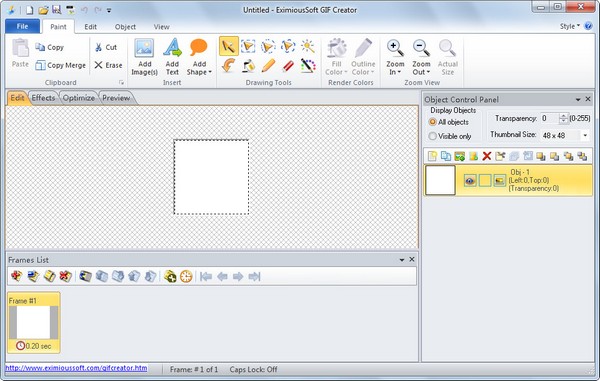Click the Transparency value field
The height and width of the screenshot is (381, 600).
click(549, 118)
